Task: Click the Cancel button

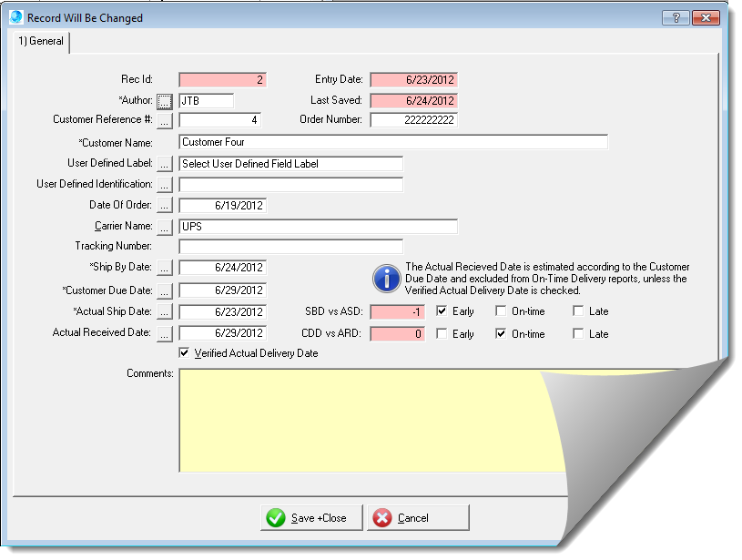Action: coord(418,518)
